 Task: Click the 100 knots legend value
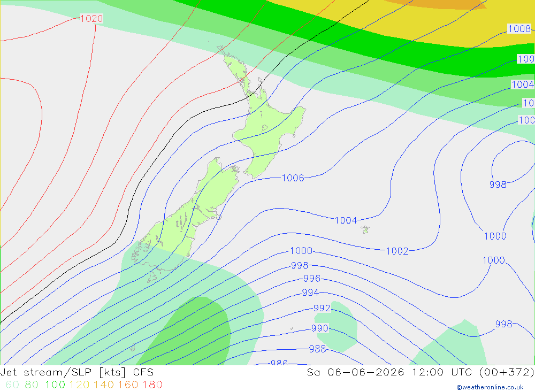click(55, 385)
